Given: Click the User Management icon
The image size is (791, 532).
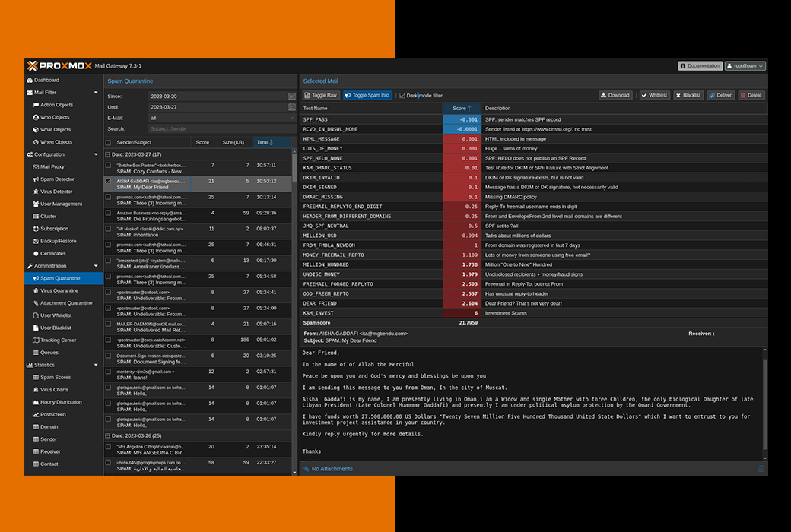Looking at the screenshot, I should pos(36,204).
